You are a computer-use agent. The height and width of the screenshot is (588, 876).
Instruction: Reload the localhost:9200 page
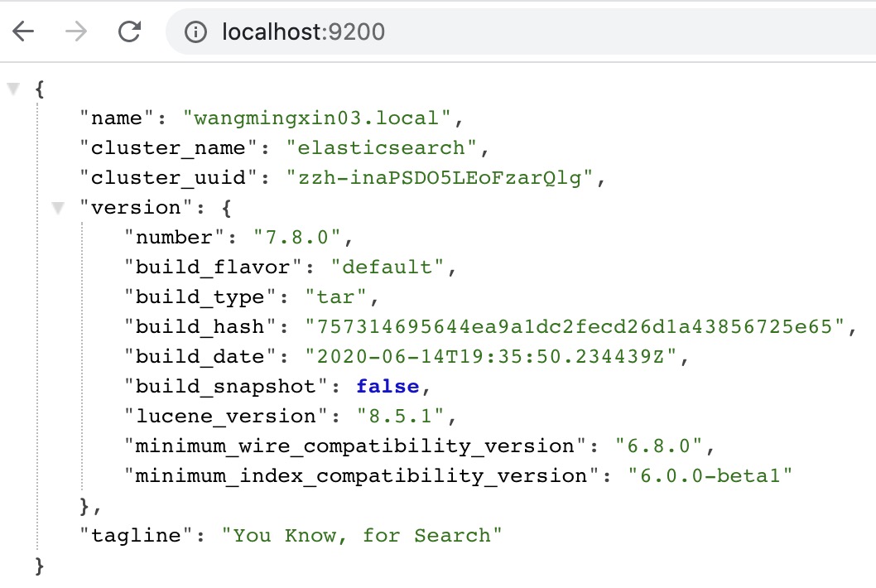point(129,32)
